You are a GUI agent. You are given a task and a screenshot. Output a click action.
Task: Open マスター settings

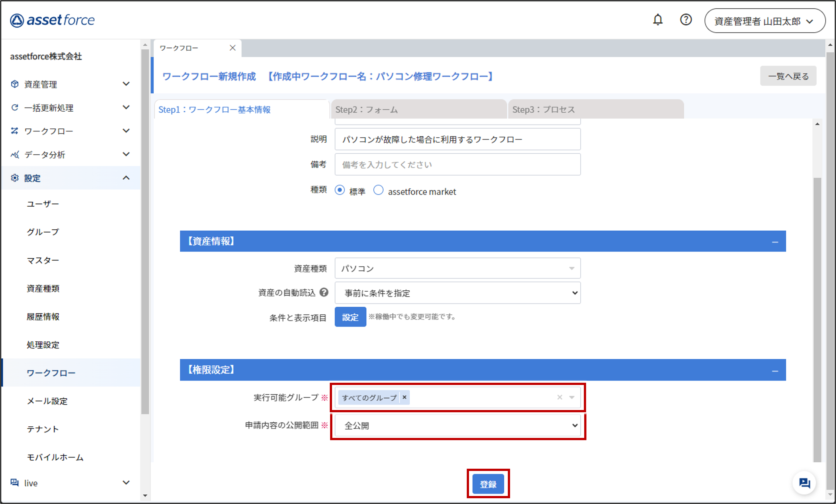pos(43,260)
